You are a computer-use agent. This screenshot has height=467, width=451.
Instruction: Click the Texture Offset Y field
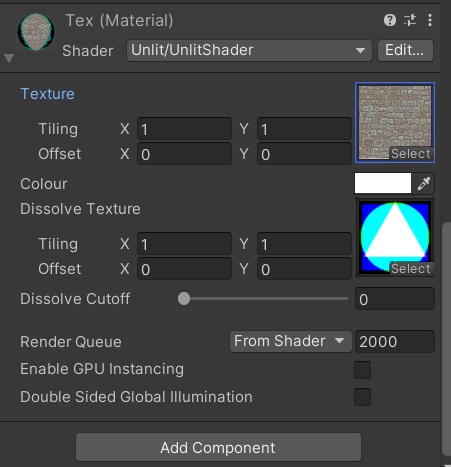304,154
